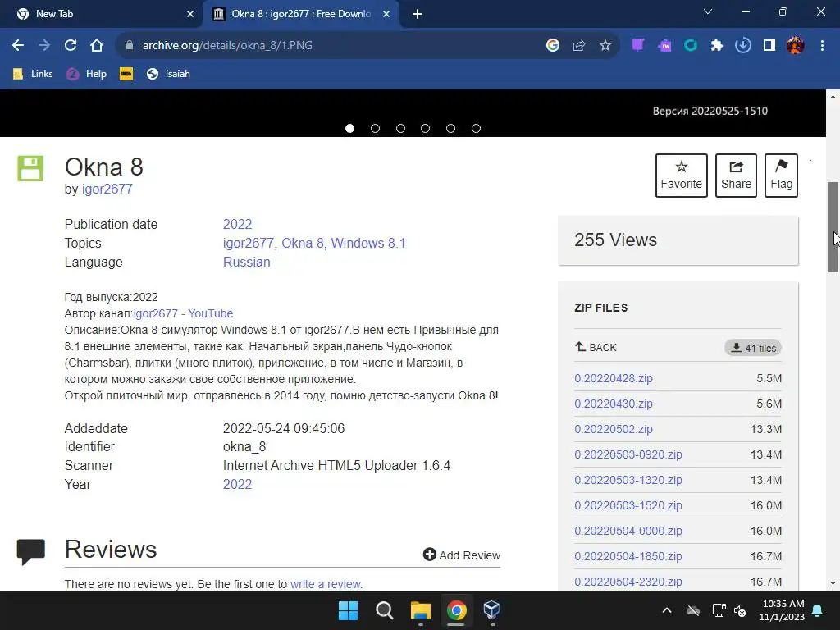Open the igor2677 author link
This screenshot has height=630, width=840.
pyautogui.click(x=107, y=189)
